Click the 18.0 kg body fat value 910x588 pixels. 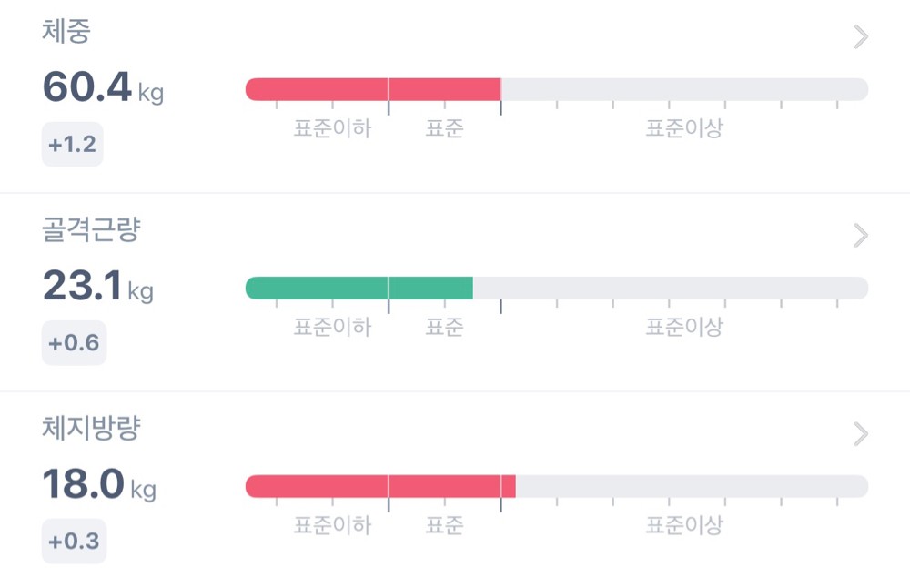pyautogui.click(x=98, y=485)
